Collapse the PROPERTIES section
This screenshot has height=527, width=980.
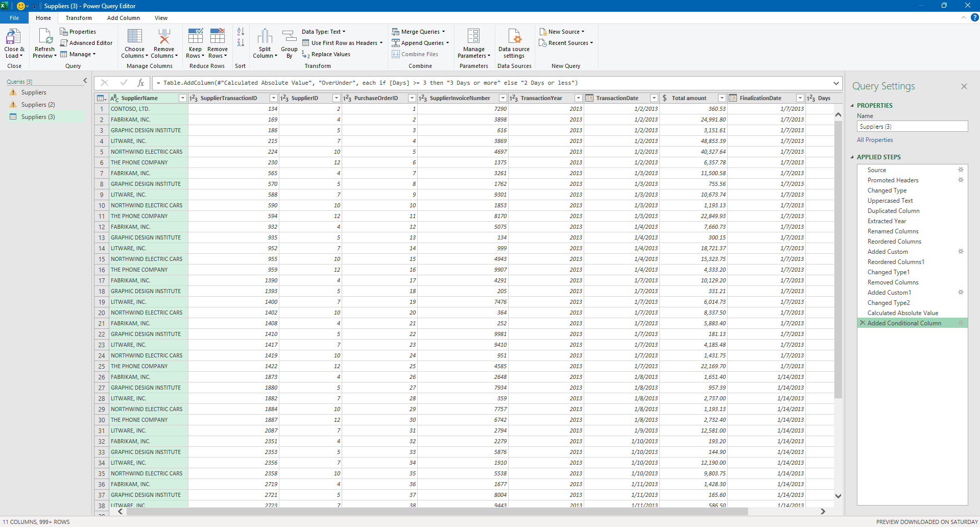pyautogui.click(x=852, y=106)
